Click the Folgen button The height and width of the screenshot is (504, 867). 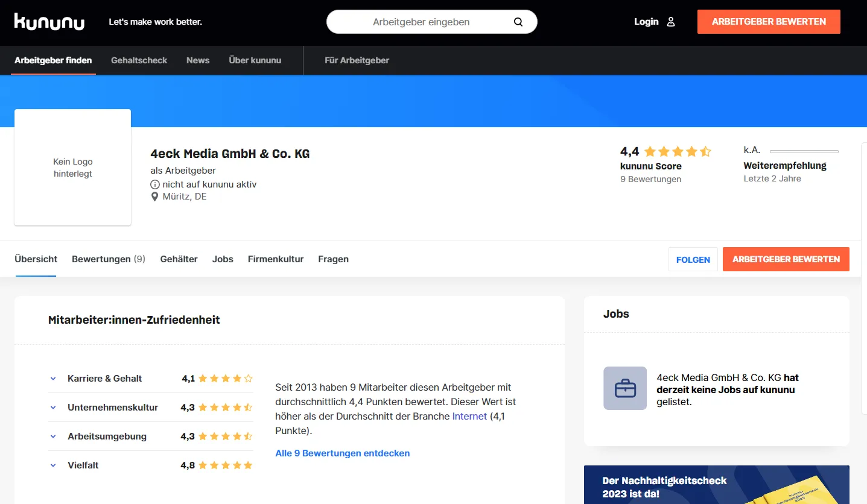(x=693, y=259)
